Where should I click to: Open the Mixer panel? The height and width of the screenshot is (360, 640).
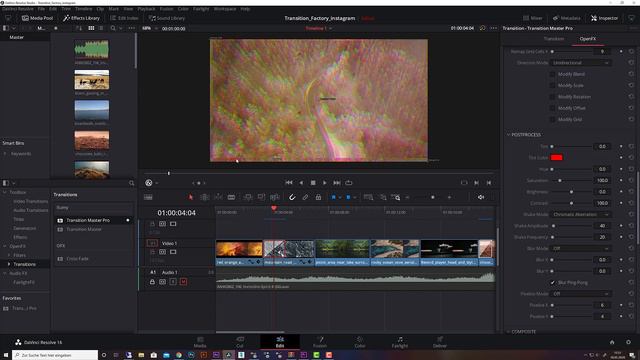click(533, 18)
